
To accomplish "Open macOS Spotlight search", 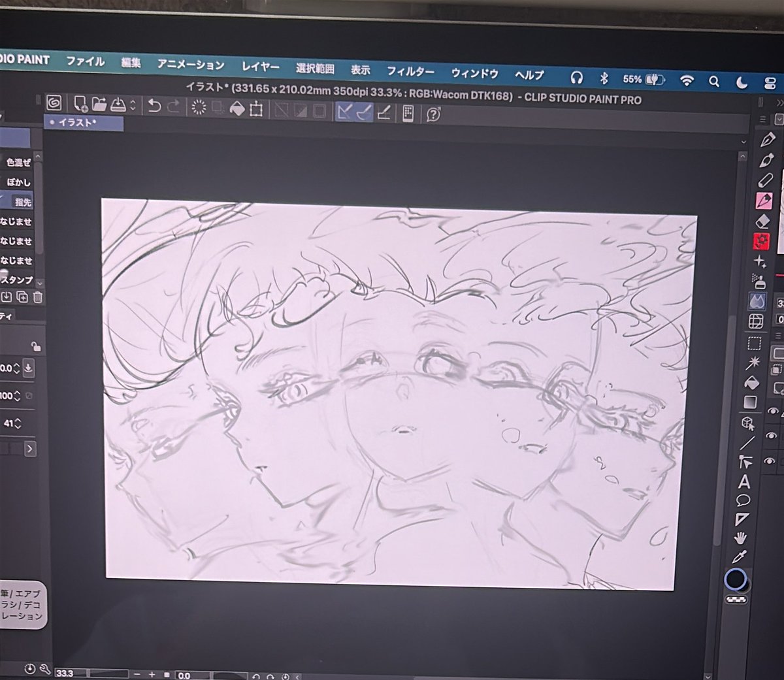I will point(714,82).
